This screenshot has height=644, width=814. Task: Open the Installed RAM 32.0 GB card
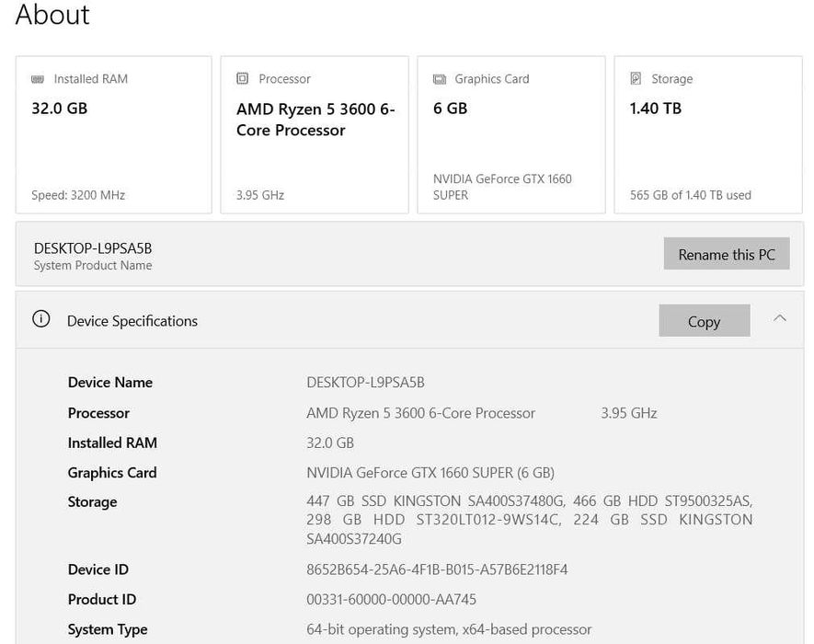tap(113, 134)
